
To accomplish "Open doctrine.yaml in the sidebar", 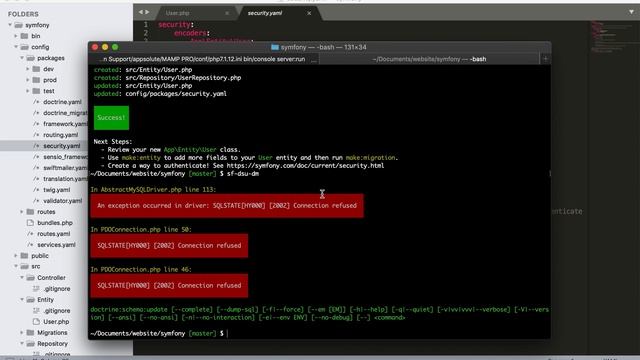I will click(62, 102).
